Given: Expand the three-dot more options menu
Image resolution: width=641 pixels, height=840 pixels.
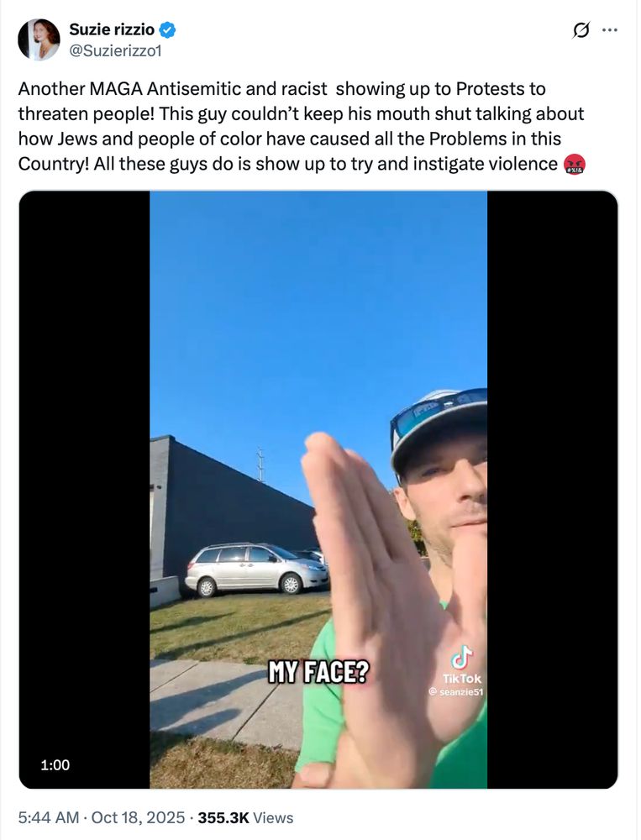Looking at the screenshot, I should [x=610, y=30].
